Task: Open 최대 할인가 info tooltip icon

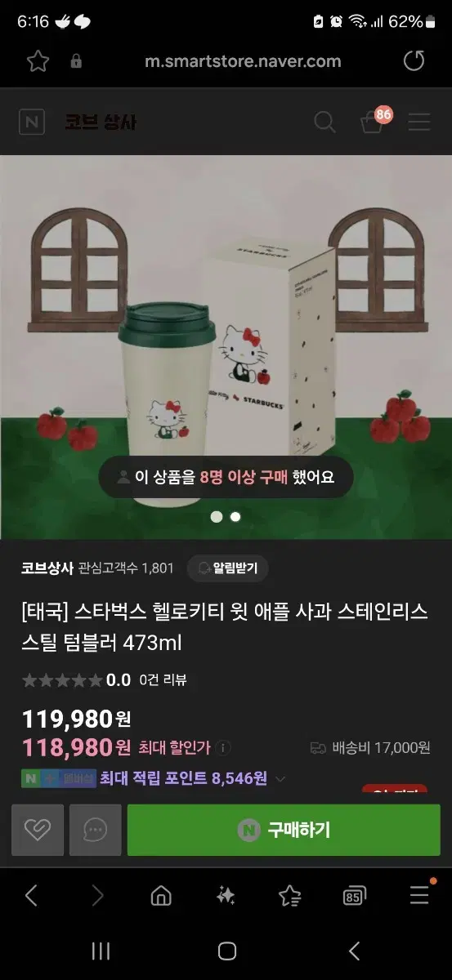Action: click(x=224, y=747)
